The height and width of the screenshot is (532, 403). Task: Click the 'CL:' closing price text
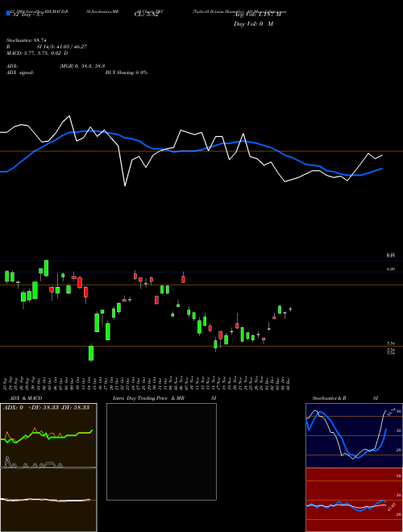147,15
